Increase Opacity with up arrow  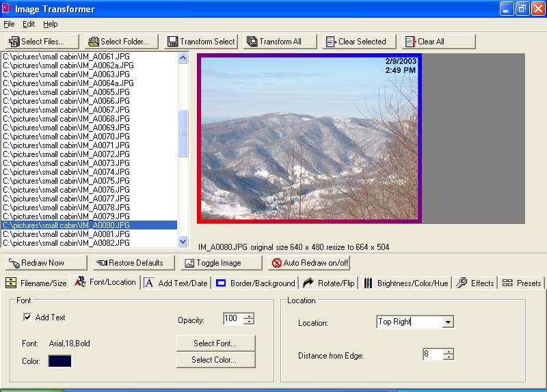click(249, 316)
